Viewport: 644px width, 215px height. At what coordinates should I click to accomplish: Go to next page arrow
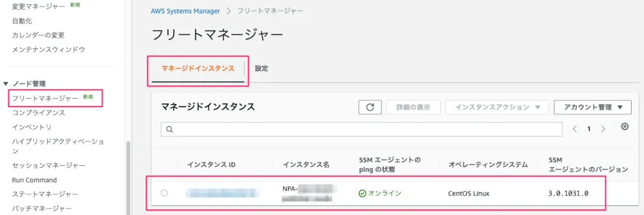pyautogui.click(x=603, y=129)
